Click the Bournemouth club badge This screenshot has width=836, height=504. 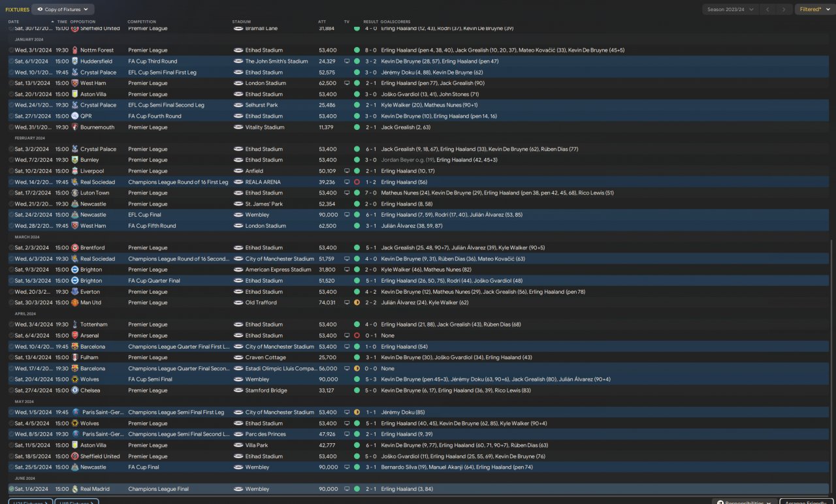(x=75, y=127)
